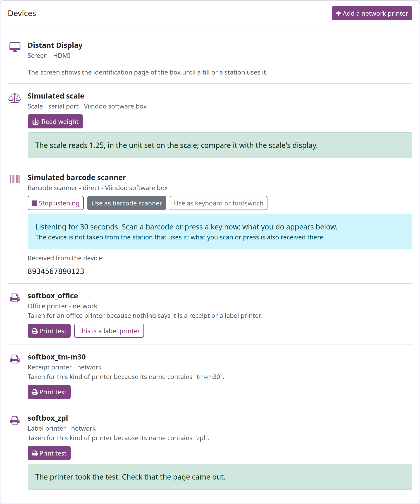Switch to Use as keyboard or footswitch

218,203
